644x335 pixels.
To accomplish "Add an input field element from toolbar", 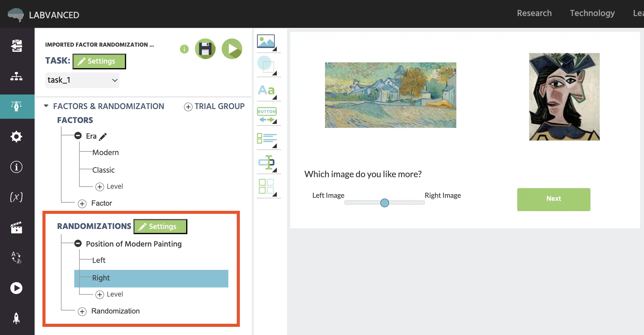I will point(267,163).
